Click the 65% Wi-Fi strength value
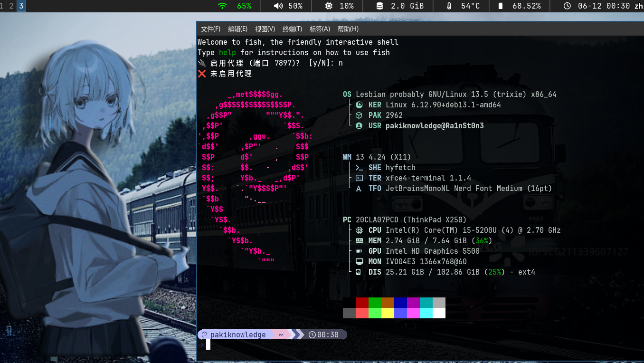This screenshot has width=644, height=363. 244,6
